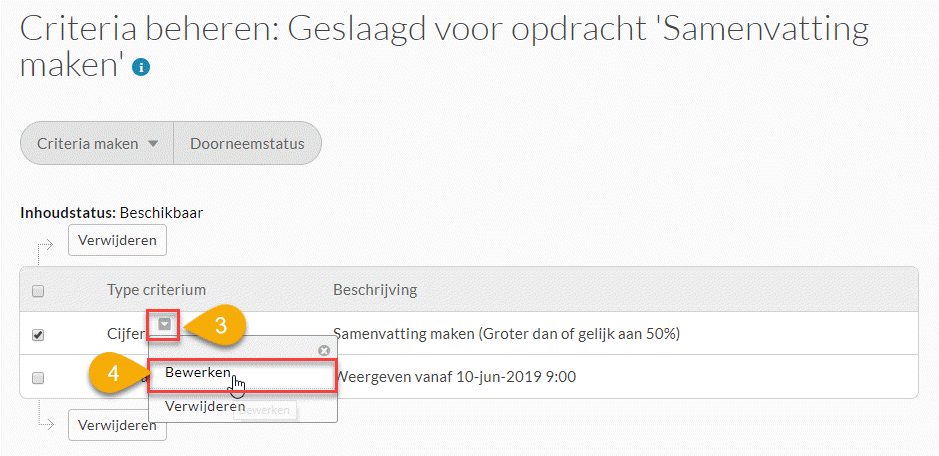
Task: Click the Type criterium column header
Action: tap(156, 290)
